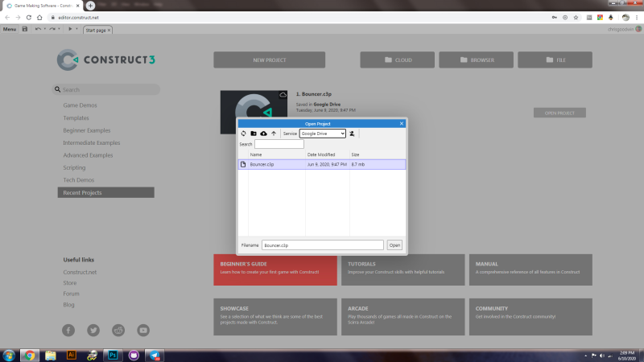
Task: Open Telegram from the taskbar
Action: point(155,355)
